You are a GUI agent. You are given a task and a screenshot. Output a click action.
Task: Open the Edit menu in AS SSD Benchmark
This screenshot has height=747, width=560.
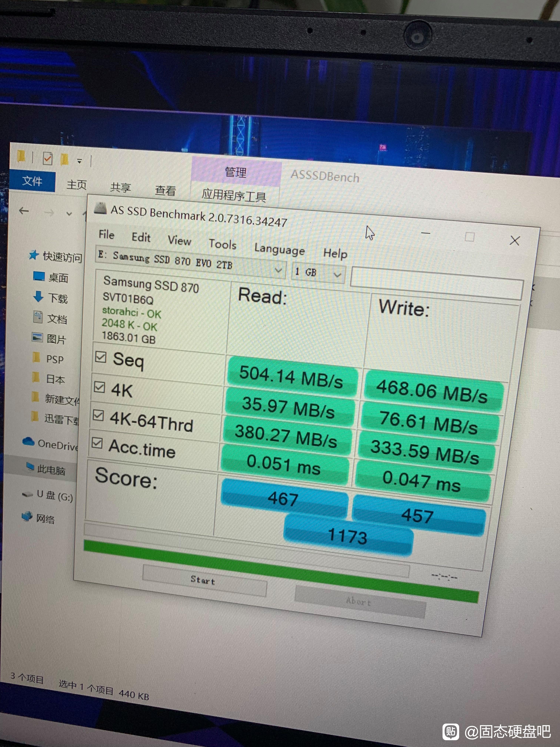141,237
